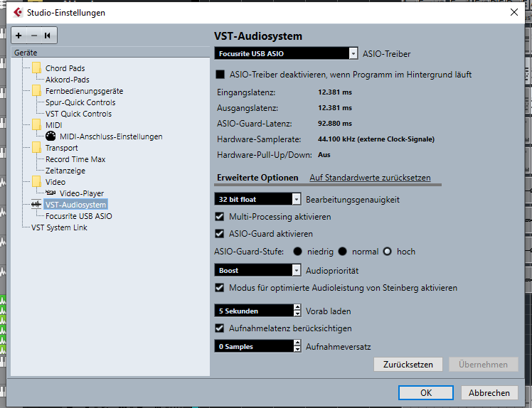Click the ASIO-Guard-Latenz 92.880 ms value

pos(335,123)
